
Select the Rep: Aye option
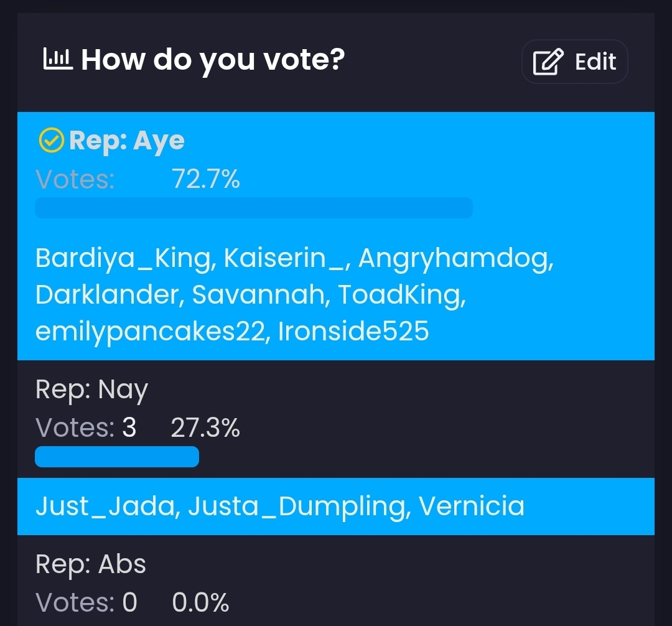(127, 141)
